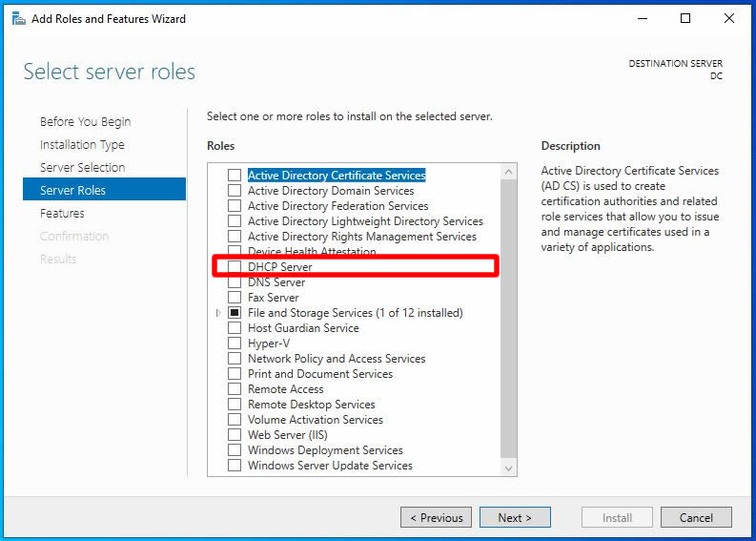Tick Active Directory Rights Management Services checkbox
This screenshot has width=756, height=541.
[x=235, y=237]
